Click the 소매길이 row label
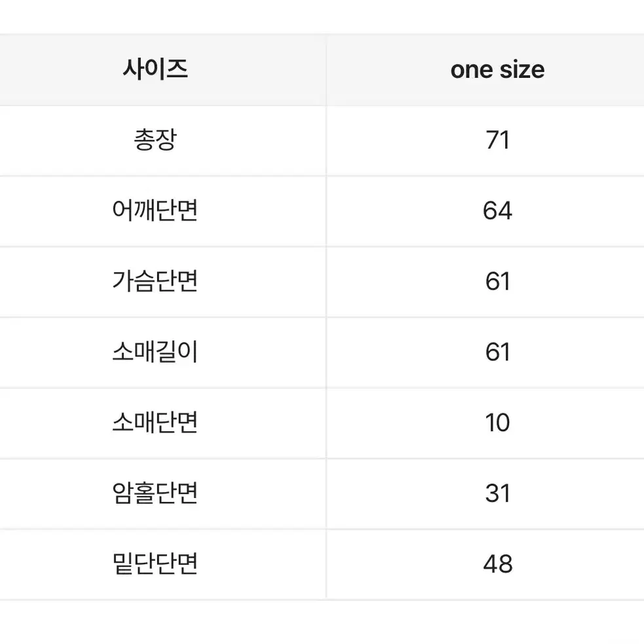The width and height of the screenshot is (644, 644). (155, 352)
